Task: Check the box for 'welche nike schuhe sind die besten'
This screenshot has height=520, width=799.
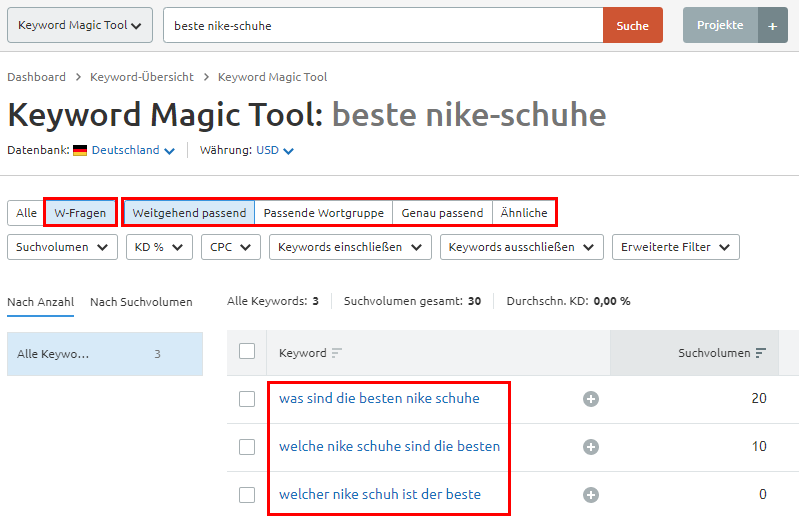Action: (247, 447)
